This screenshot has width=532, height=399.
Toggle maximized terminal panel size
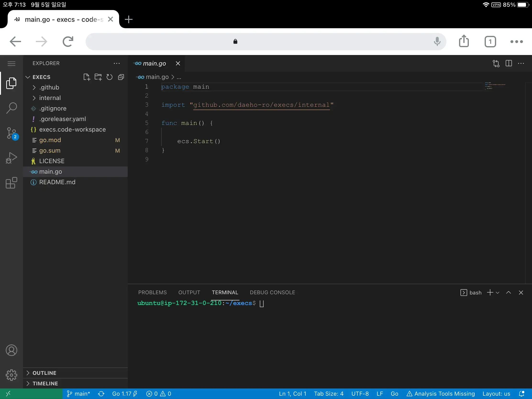click(508, 293)
